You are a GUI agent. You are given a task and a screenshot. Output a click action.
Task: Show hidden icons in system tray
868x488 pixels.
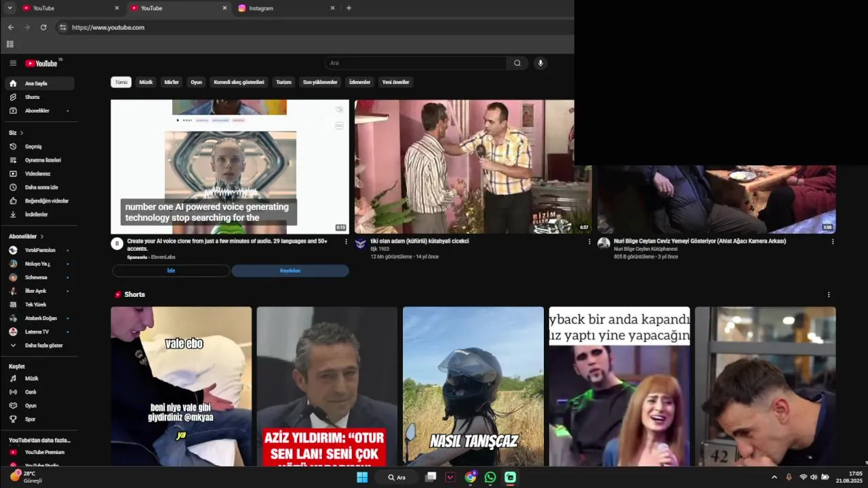774,477
